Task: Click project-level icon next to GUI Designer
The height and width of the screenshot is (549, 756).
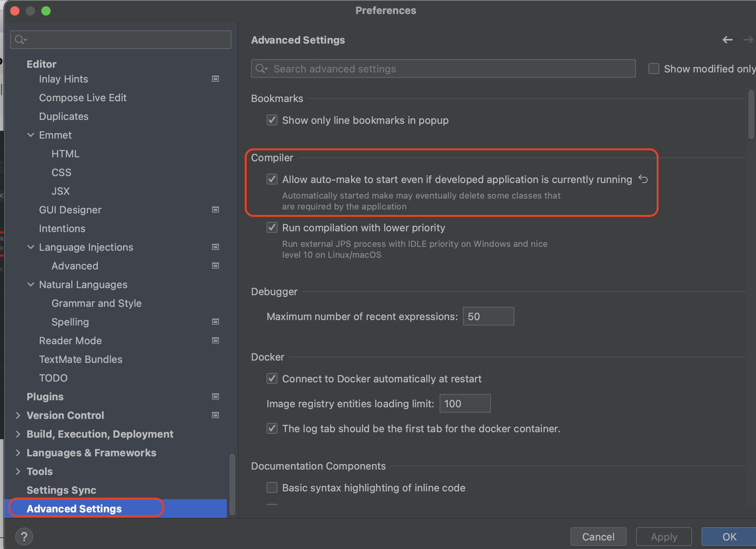Action: tap(215, 210)
